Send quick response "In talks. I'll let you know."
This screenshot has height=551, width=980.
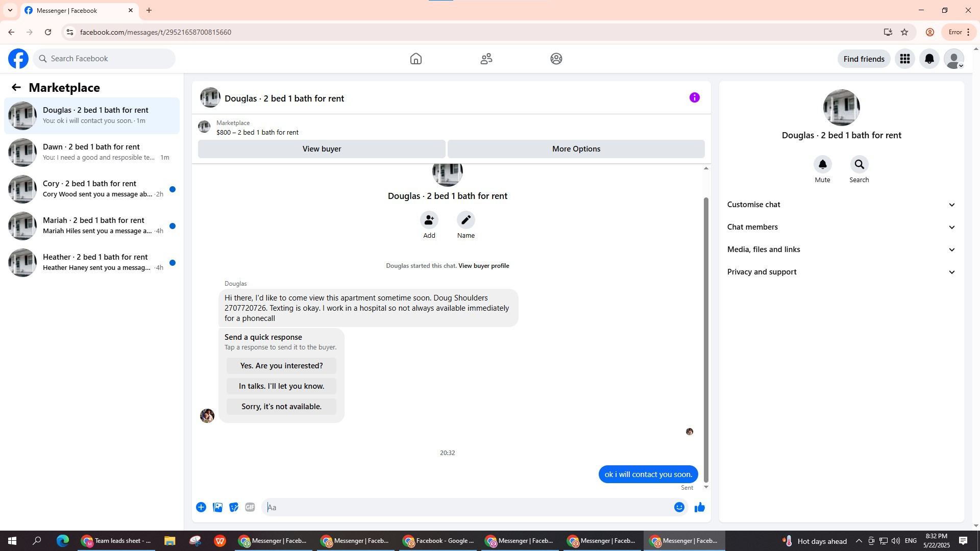click(x=281, y=386)
